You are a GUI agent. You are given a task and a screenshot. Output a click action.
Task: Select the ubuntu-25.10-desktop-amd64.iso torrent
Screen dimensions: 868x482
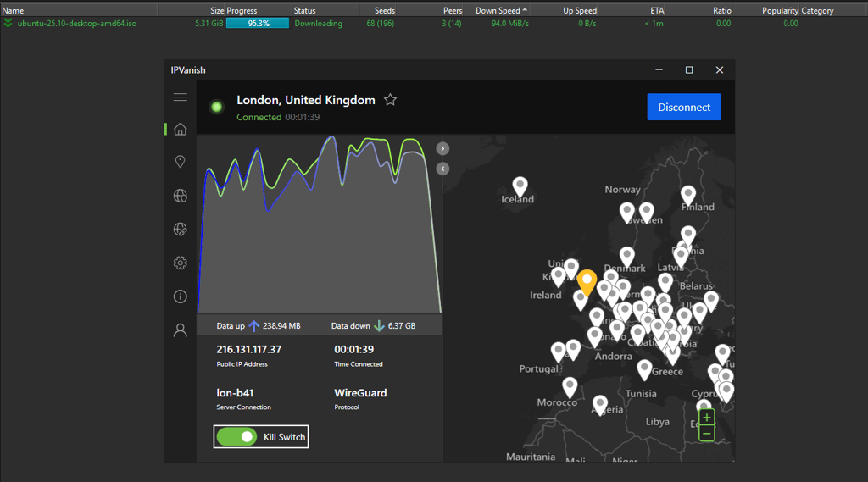(x=77, y=23)
